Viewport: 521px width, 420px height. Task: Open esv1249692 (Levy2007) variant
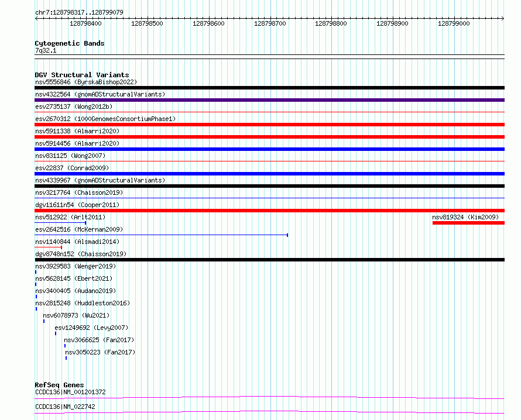91,328
